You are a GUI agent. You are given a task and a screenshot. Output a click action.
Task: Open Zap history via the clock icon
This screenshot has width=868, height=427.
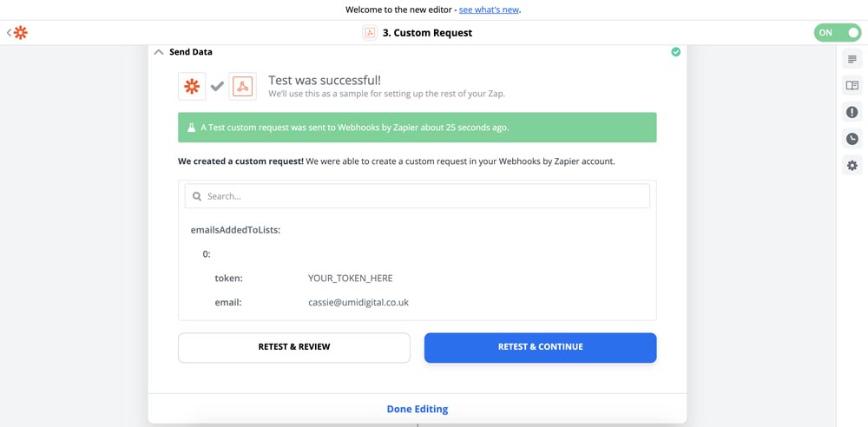click(852, 139)
